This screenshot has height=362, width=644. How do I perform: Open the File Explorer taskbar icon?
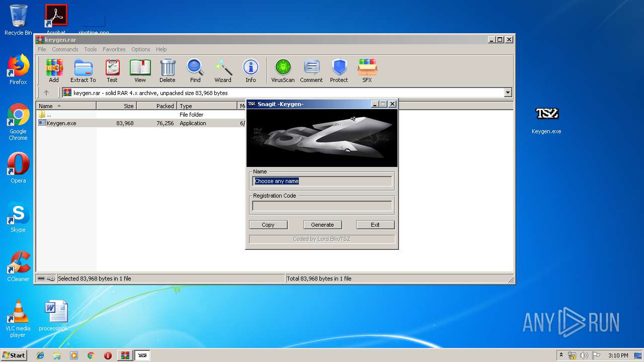(57, 355)
